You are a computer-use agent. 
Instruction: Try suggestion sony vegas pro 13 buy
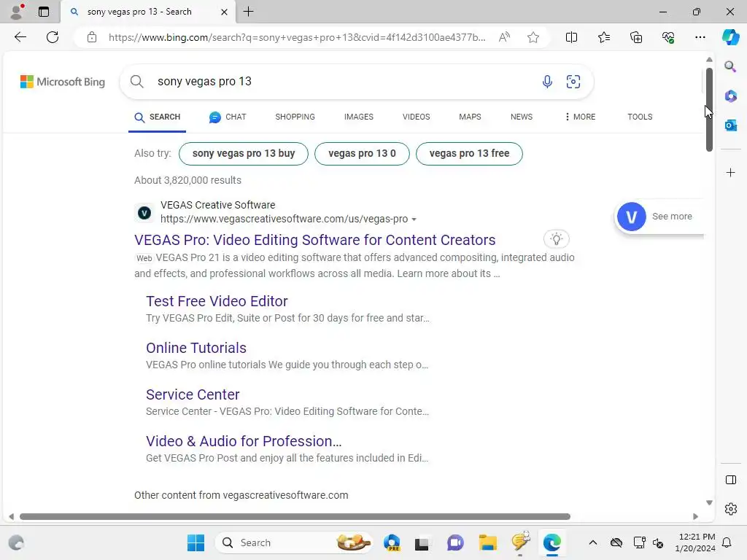point(244,153)
